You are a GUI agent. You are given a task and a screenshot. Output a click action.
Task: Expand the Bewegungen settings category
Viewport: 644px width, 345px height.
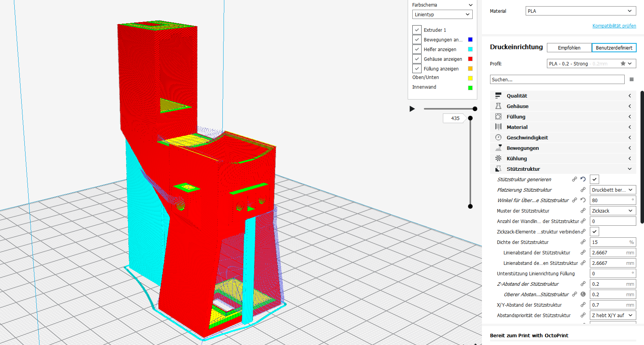(563, 148)
